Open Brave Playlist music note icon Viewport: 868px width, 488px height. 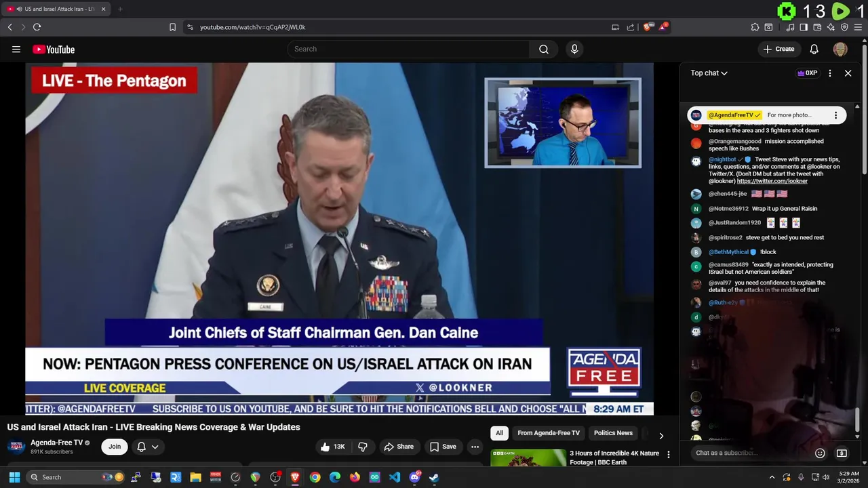pyautogui.click(x=790, y=27)
